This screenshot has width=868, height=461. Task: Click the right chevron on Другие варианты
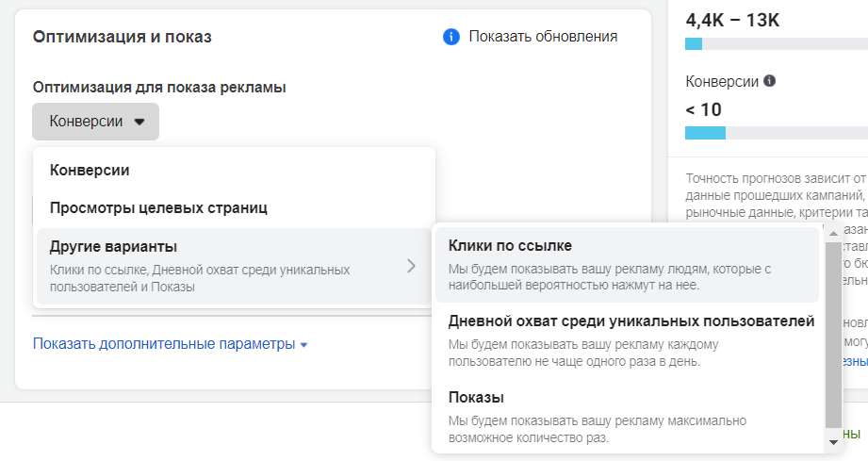[x=411, y=266]
